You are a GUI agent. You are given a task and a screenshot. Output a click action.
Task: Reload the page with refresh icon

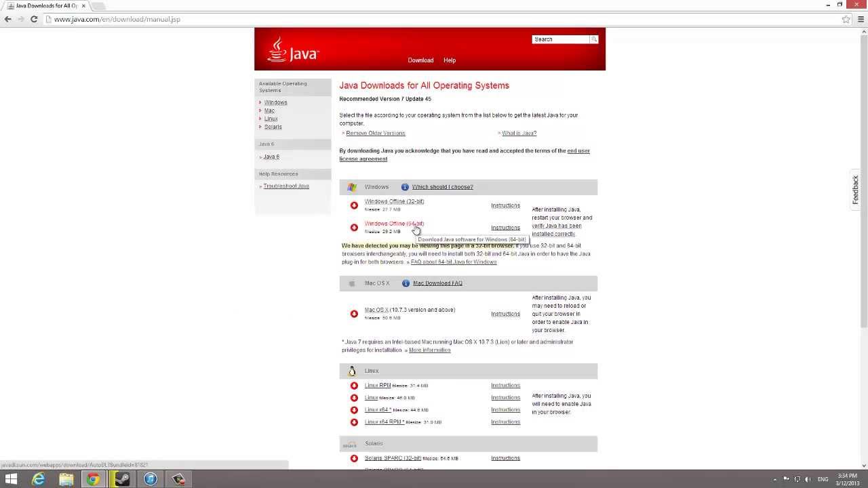tap(34, 19)
